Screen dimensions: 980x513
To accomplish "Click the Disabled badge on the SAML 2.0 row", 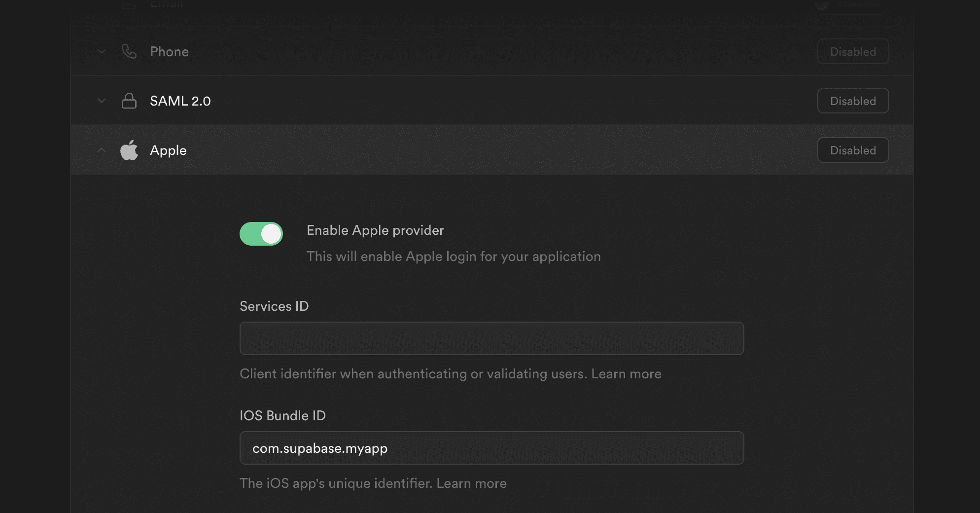I will 853,101.
